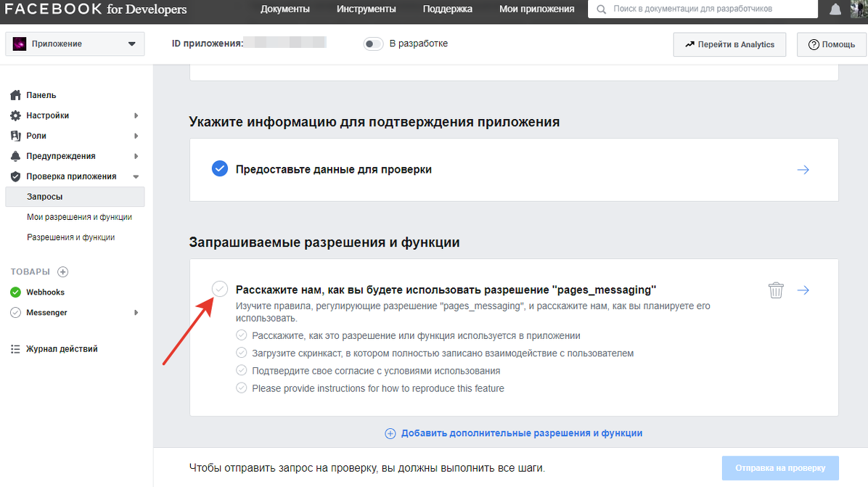Expand the Роли submenu arrow
Screen dimensions: 868x487
tap(136, 136)
